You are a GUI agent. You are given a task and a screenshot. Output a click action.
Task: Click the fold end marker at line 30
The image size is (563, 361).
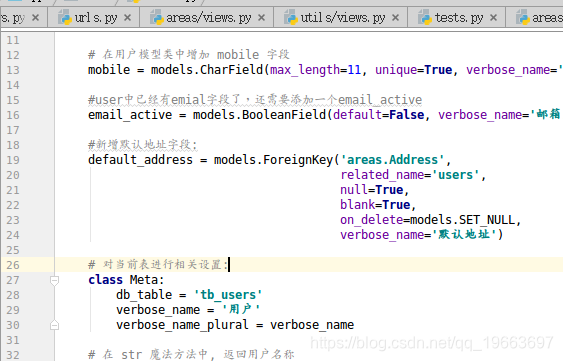(54, 325)
